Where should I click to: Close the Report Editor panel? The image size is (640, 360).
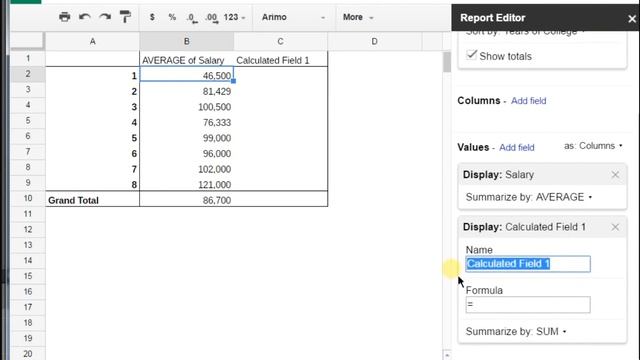(632, 19)
